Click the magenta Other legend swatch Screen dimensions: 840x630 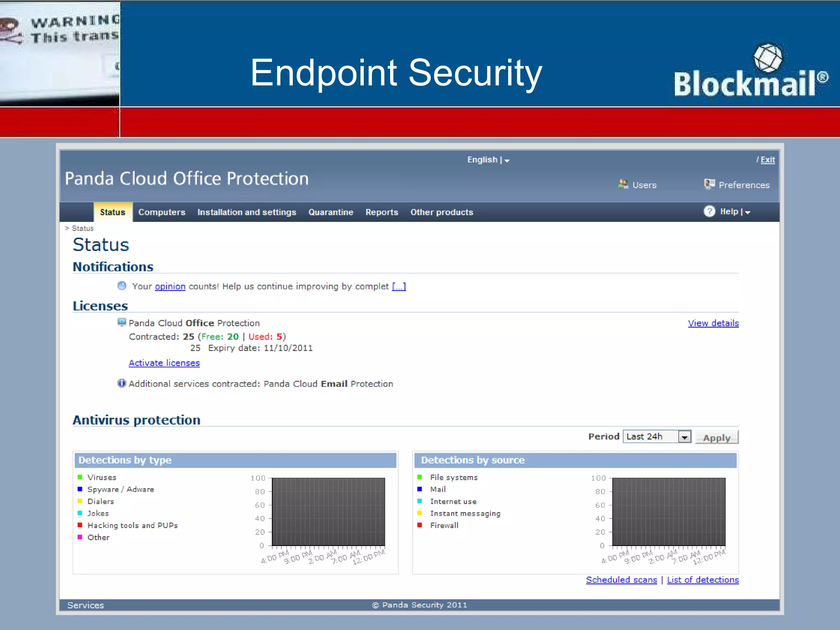80,537
